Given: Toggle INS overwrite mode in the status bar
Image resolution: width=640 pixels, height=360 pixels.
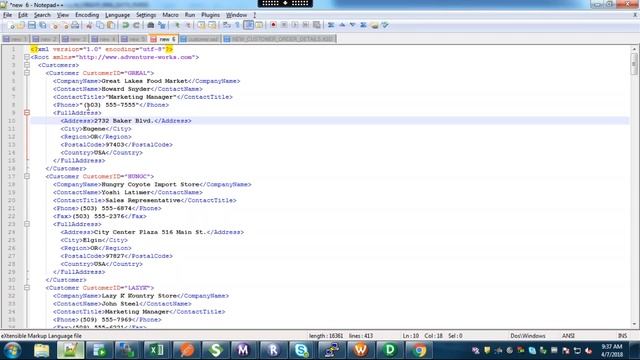Looking at the screenshot, I should coord(622,336).
